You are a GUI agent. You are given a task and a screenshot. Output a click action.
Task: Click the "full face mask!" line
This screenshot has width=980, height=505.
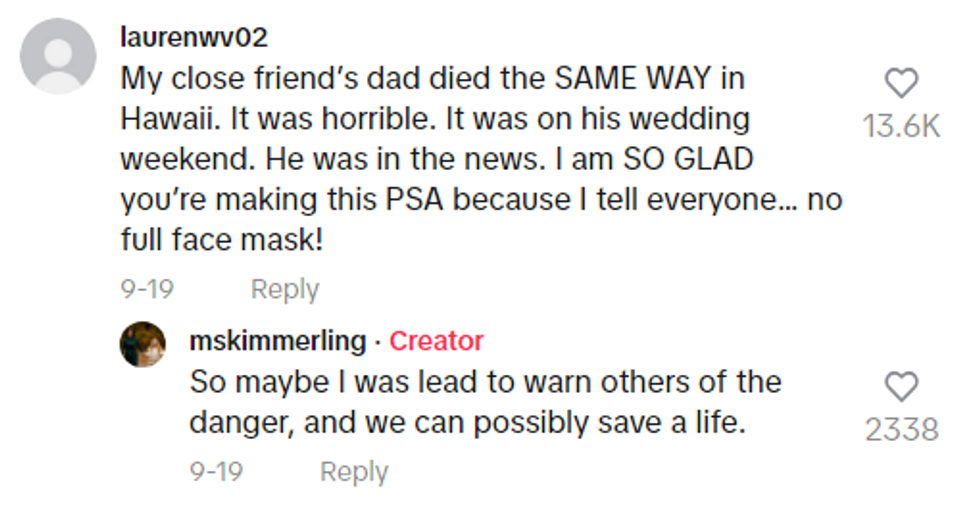coord(222,240)
